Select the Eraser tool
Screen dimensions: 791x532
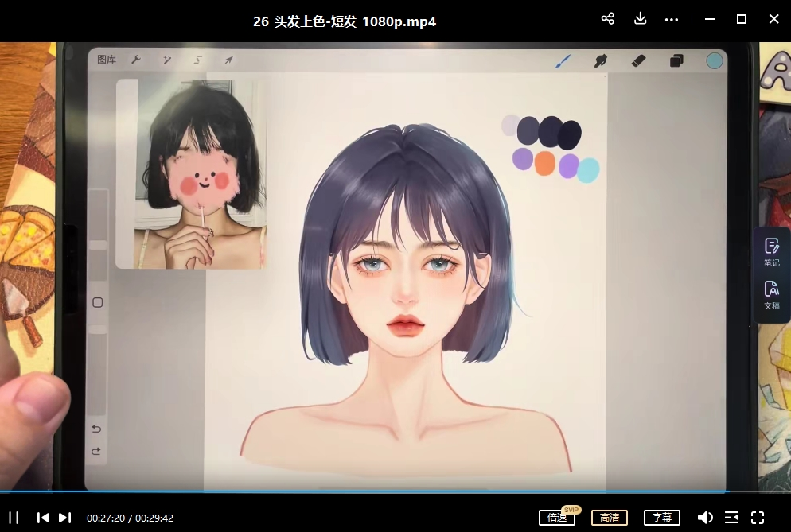[639, 61]
